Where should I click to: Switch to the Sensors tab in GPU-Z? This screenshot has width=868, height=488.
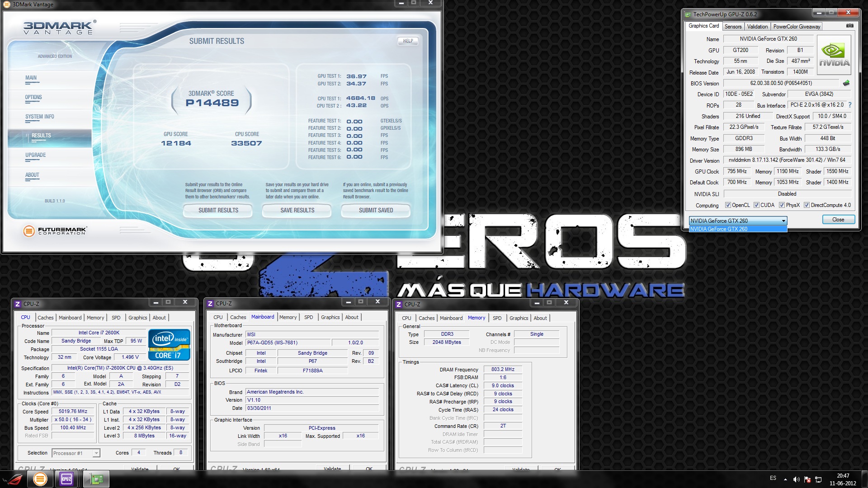coord(733,27)
